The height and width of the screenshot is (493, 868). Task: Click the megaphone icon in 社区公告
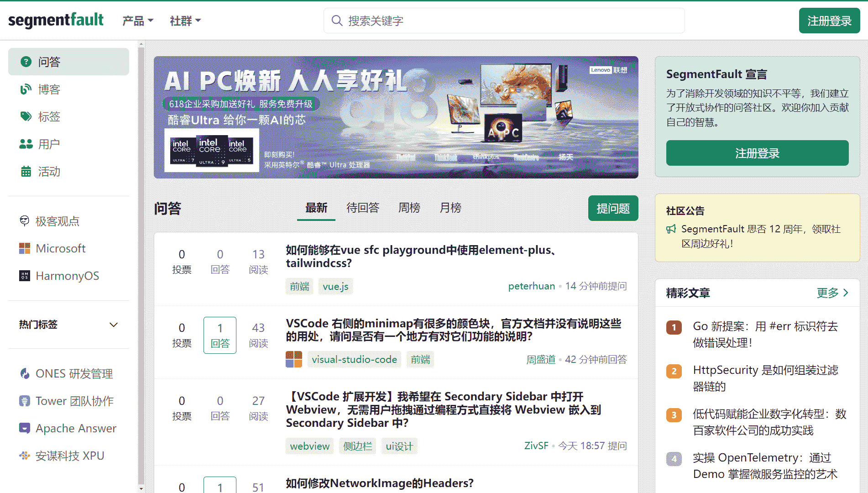tap(671, 229)
